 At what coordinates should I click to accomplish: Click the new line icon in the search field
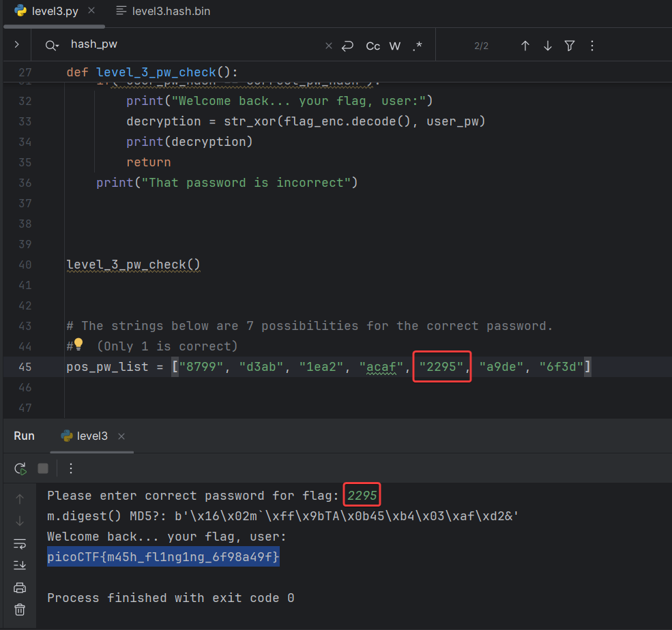click(x=348, y=46)
